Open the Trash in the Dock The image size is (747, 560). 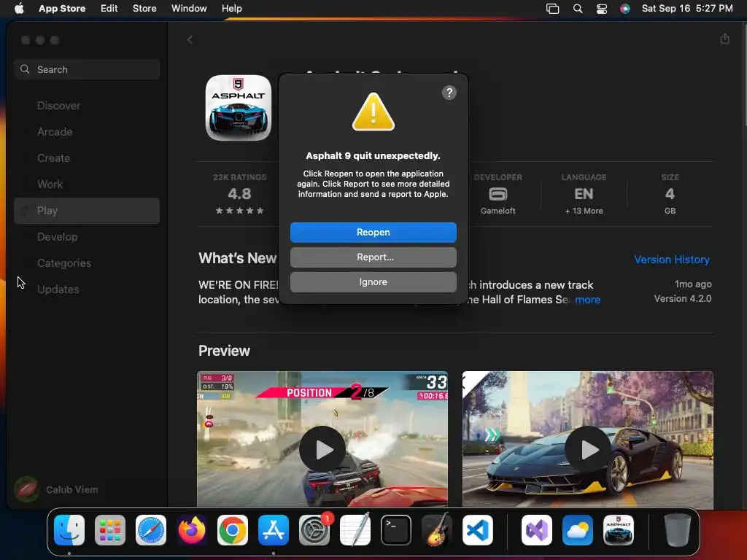tap(678, 530)
